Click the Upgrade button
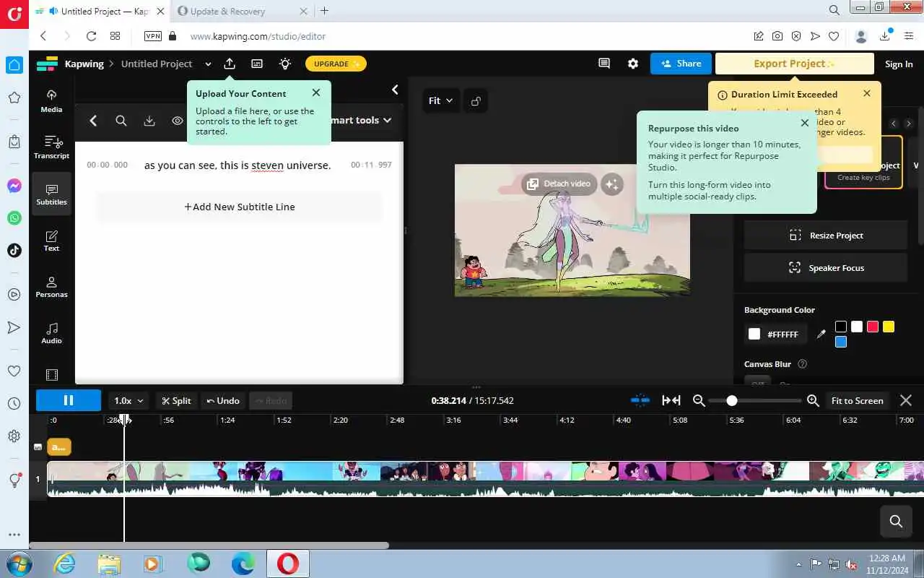This screenshot has width=924, height=578. click(336, 64)
